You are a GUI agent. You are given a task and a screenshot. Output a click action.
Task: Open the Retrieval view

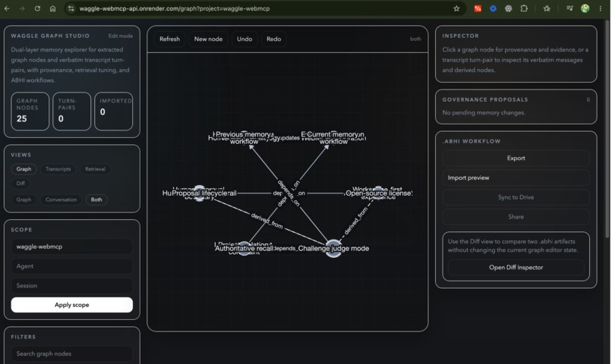95,169
